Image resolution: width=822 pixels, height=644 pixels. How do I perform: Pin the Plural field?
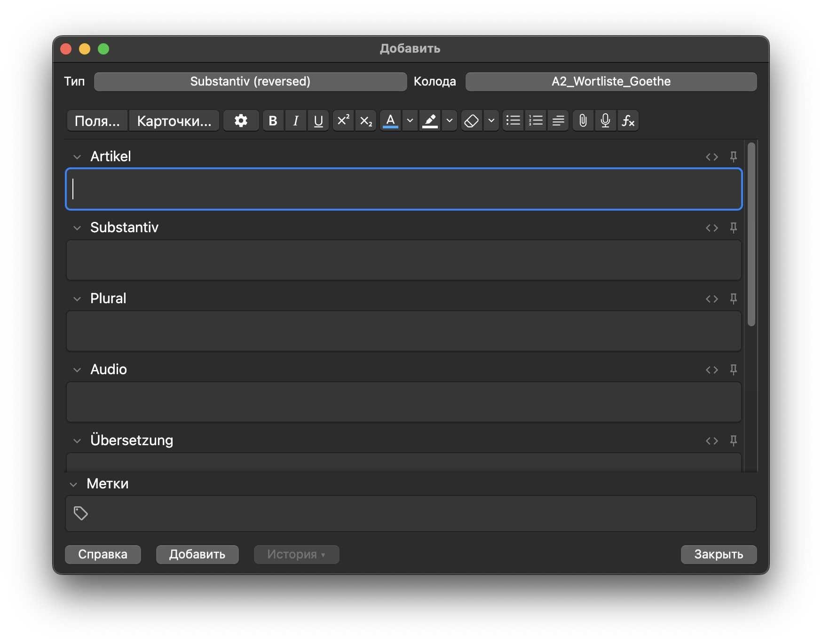point(734,298)
